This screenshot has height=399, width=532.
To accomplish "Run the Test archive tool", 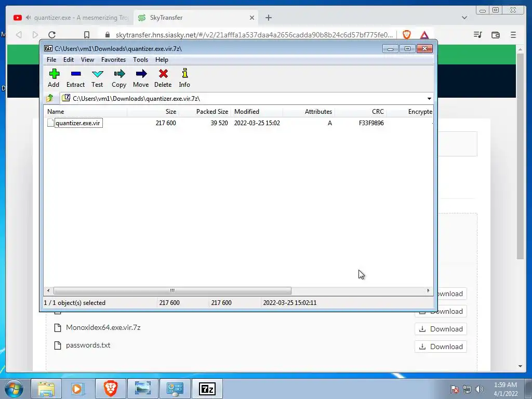I will (x=97, y=78).
